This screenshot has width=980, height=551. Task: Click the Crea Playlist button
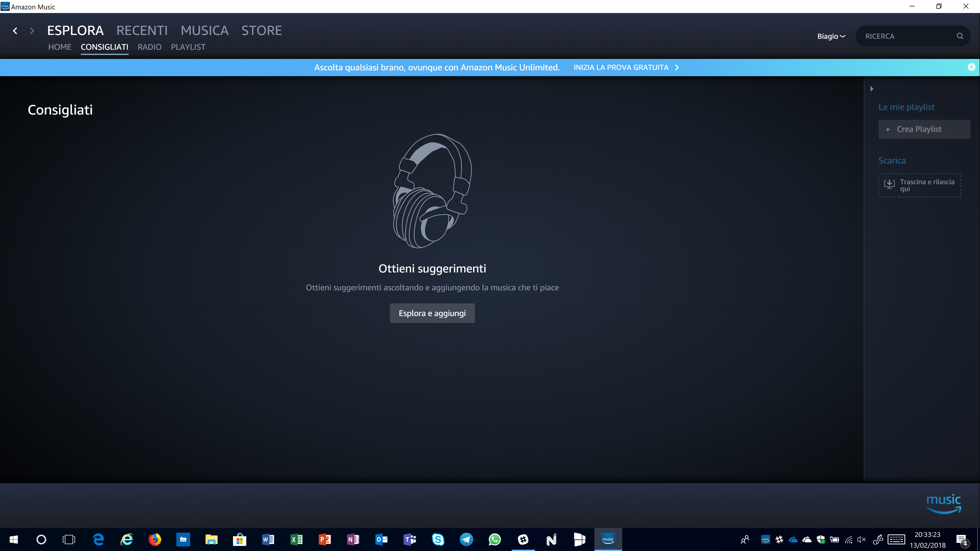click(924, 129)
